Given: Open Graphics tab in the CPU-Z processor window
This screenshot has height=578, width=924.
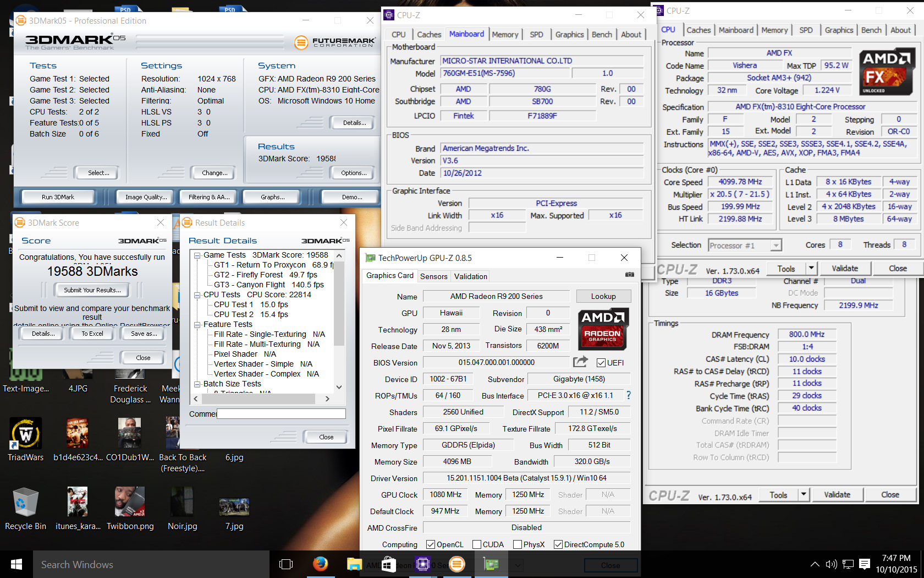Looking at the screenshot, I should click(839, 30).
